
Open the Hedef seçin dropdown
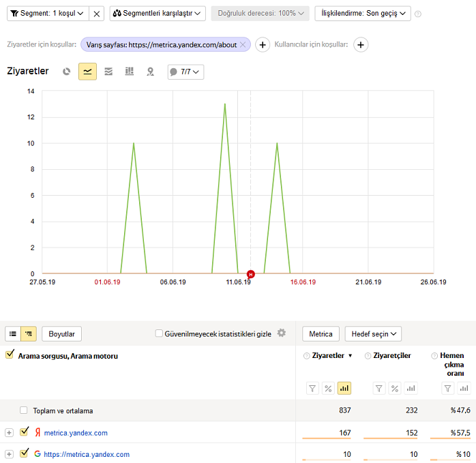point(373,334)
